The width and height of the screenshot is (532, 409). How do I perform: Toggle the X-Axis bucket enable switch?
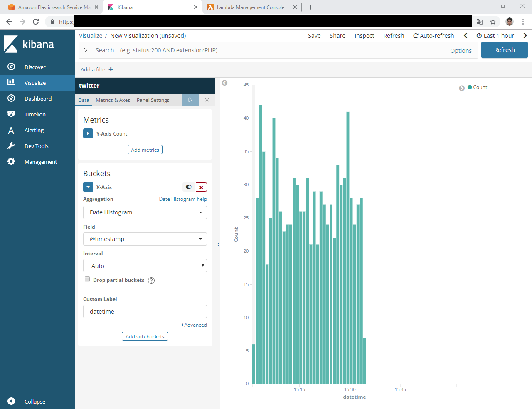(x=189, y=187)
